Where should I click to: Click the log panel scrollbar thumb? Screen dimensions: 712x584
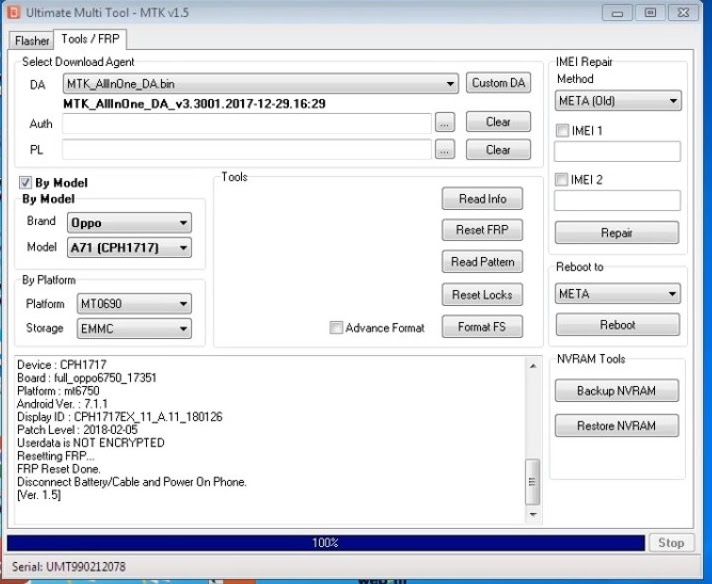point(533,482)
